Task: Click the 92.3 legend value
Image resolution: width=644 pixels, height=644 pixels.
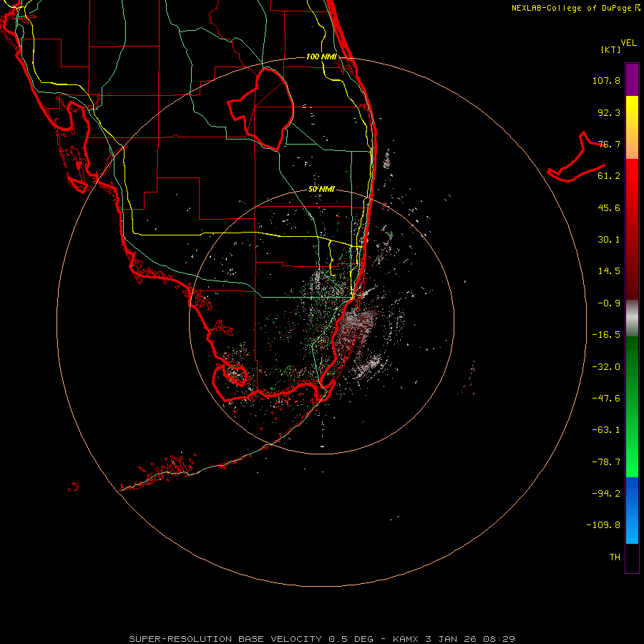Action: point(609,112)
